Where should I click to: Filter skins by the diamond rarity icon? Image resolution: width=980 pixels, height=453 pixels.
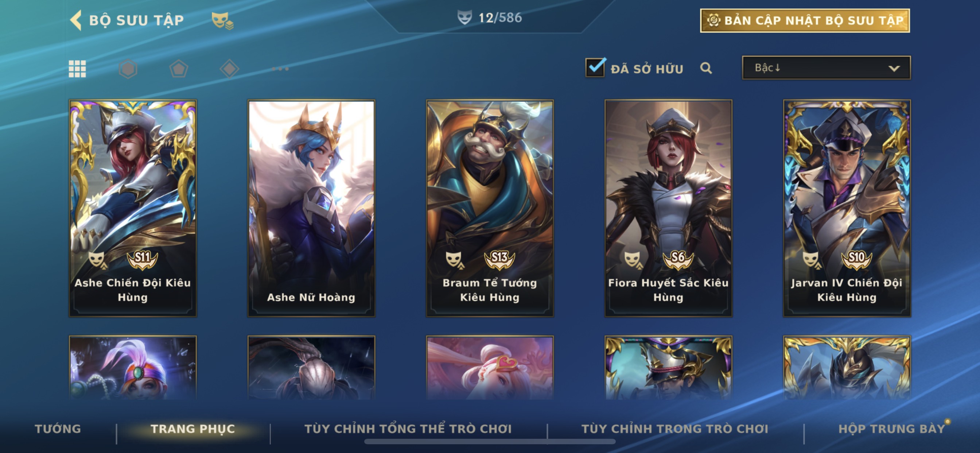click(x=229, y=69)
